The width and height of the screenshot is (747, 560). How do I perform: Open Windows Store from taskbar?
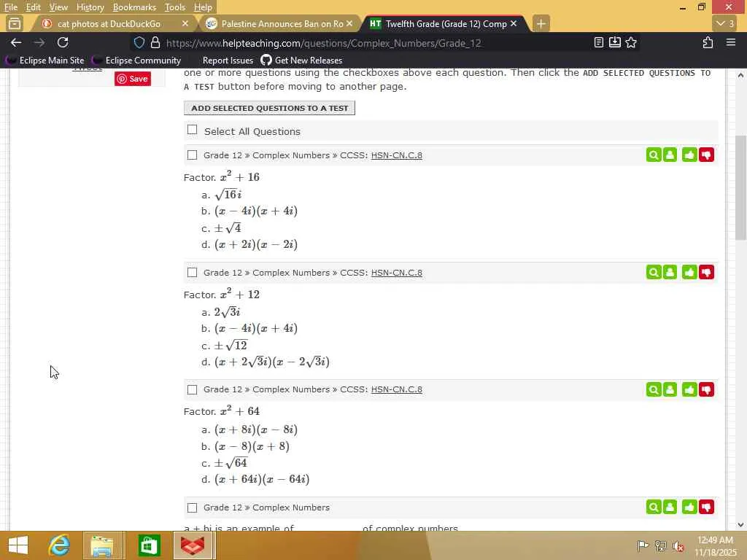point(148,545)
